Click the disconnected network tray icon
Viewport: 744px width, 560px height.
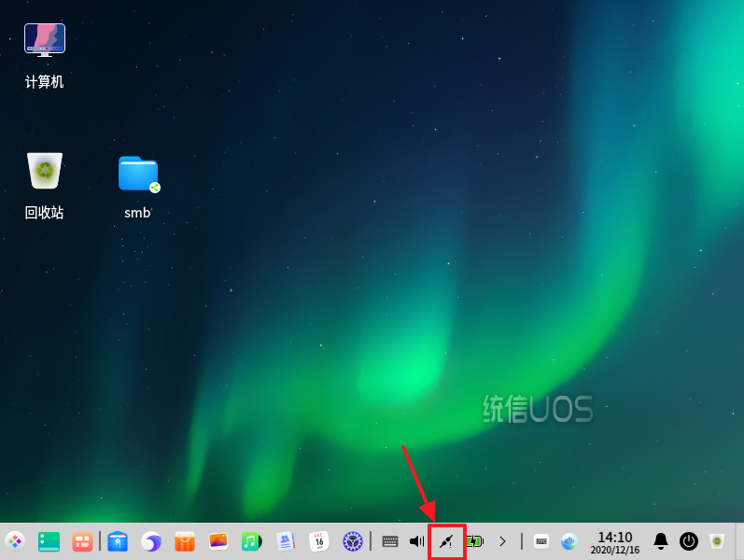coord(446,540)
